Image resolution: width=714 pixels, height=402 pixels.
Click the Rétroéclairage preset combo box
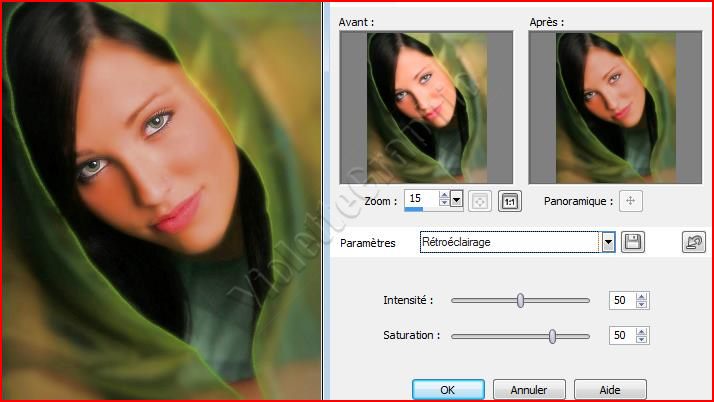509,242
